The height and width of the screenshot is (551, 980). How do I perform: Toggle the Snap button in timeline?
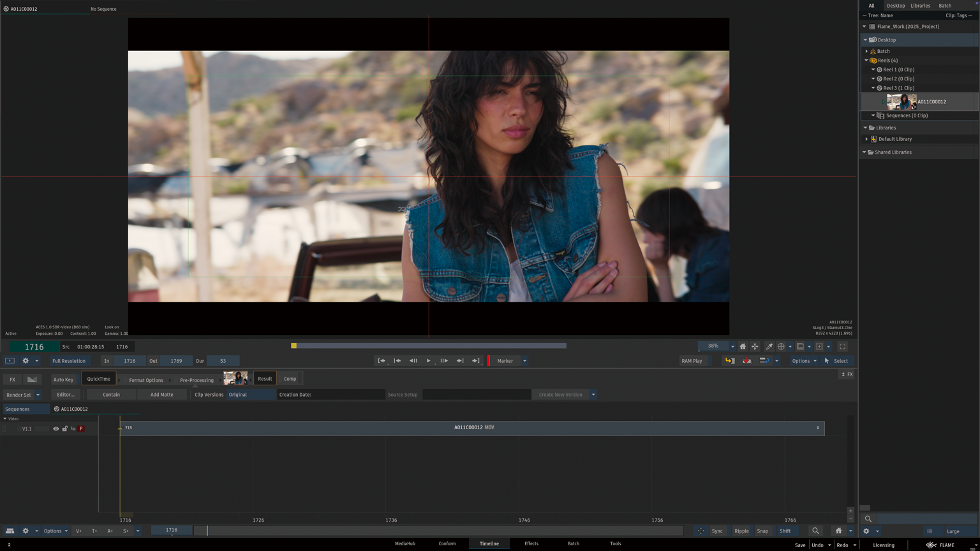click(x=762, y=531)
